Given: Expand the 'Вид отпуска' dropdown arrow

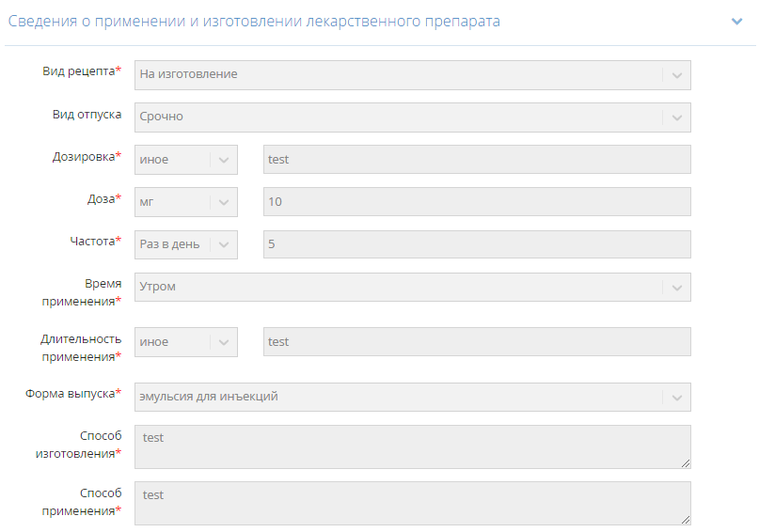Looking at the screenshot, I should (x=676, y=117).
